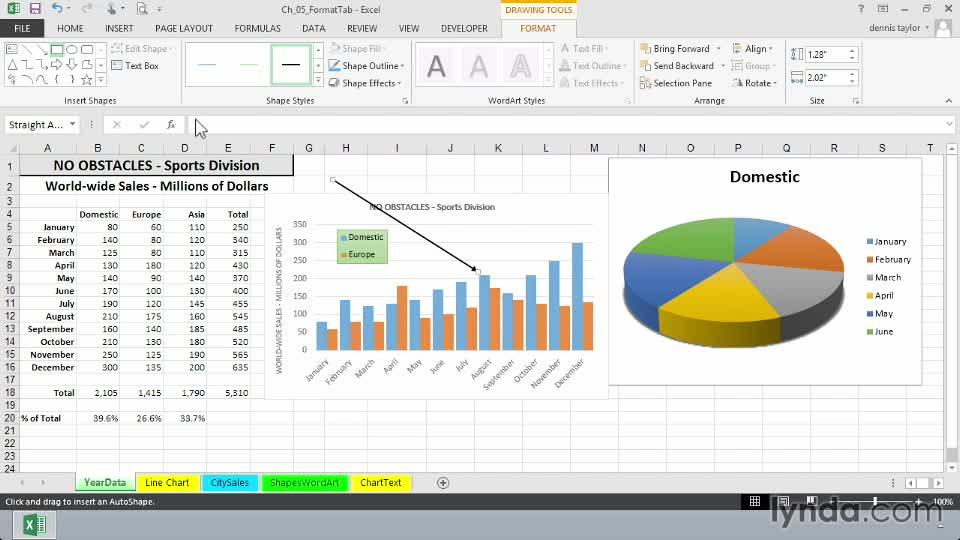The height and width of the screenshot is (540, 960).
Task: Switch to the FORMULAS tab
Action: click(x=257, y=28)
